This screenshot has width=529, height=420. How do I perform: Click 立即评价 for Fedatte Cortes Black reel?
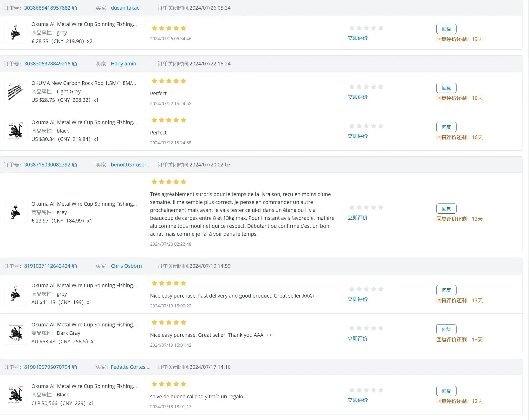pos(358,400)
